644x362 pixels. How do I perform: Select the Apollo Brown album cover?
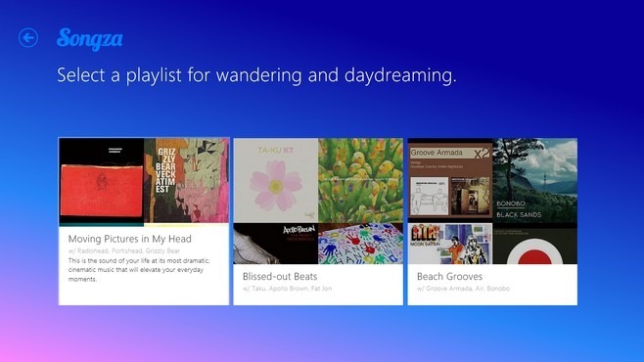(x=276, y=244)
